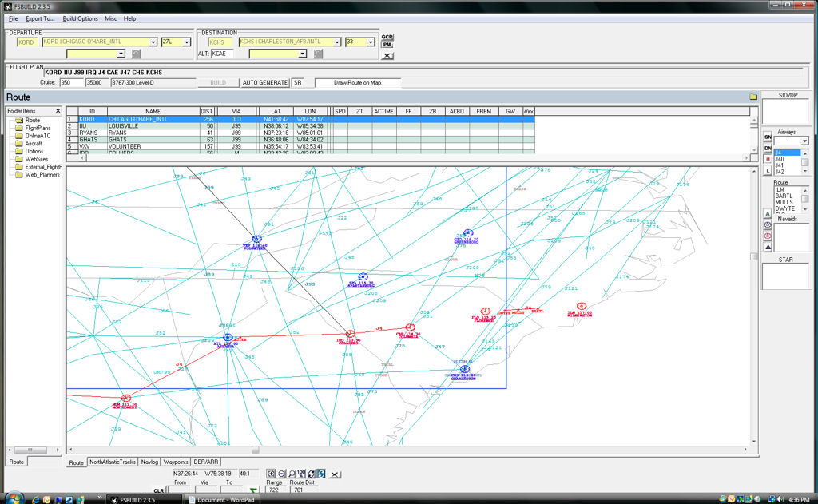Open the Help menu
818x504 pixels.
pos(129,18)
